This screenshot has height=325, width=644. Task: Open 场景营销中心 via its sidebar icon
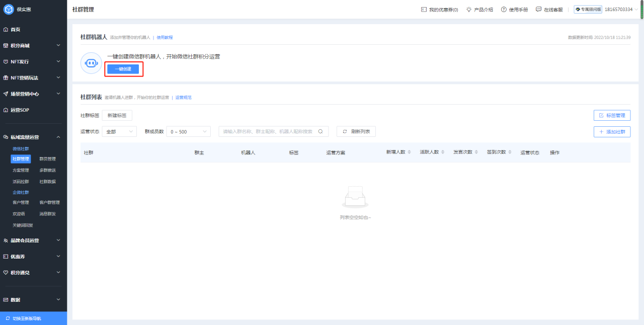(7, 94)
